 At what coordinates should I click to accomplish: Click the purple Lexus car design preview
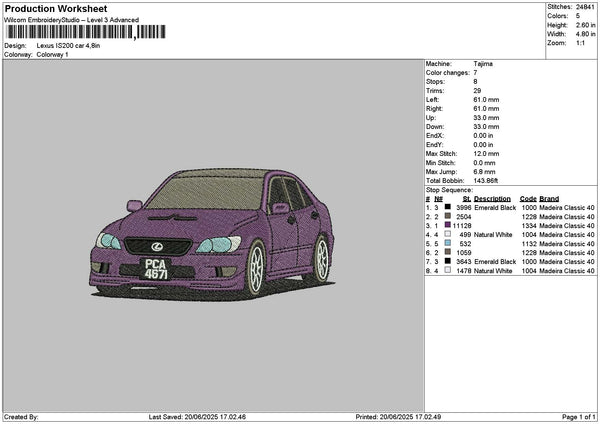click(212, 234)
